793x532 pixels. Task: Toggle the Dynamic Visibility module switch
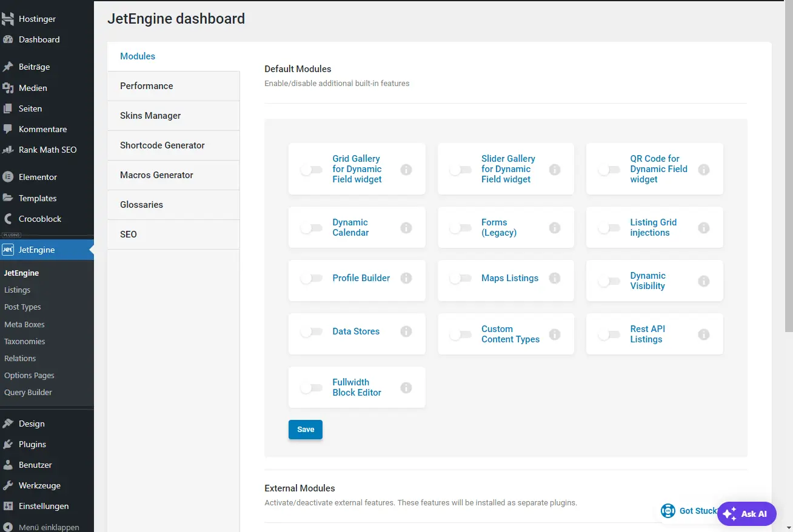(x=609, y=282)
